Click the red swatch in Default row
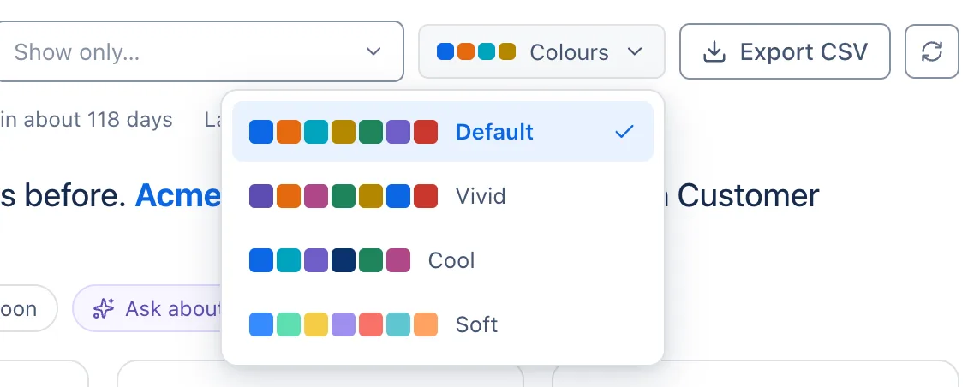 (x=426, y=132)
